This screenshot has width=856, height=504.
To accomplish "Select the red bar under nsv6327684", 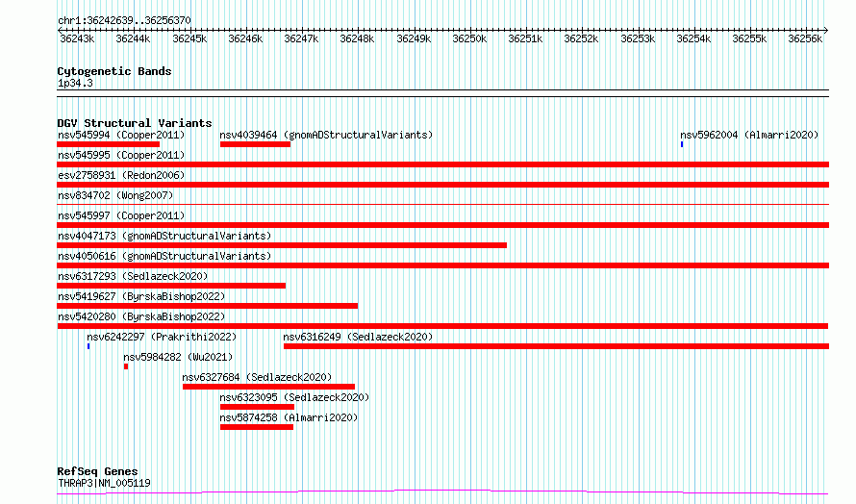I will 268,387.
